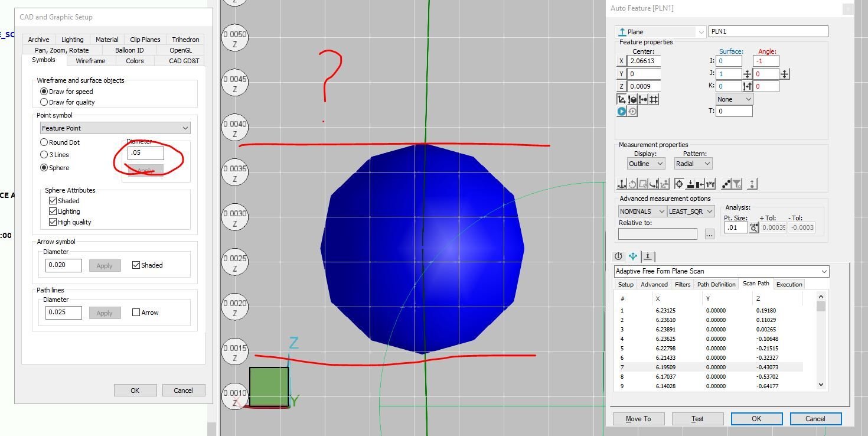This screenshot has width=868, height=436.
Task: Click the funnel filter icon
Action: (736, 184)
